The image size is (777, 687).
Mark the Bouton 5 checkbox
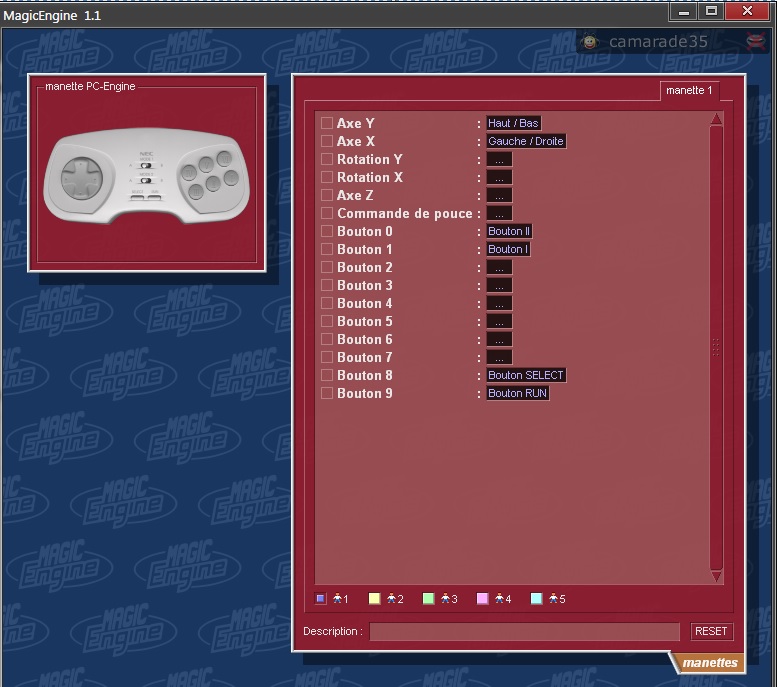(x=327, y=321)
